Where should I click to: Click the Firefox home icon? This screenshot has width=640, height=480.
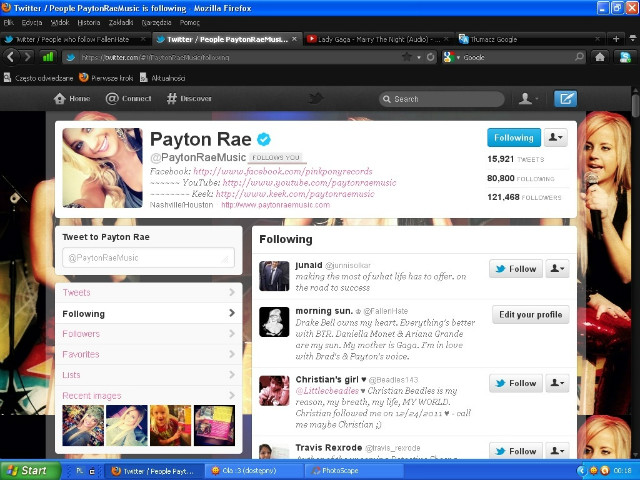pyautogui.click(x=600, y=57)
